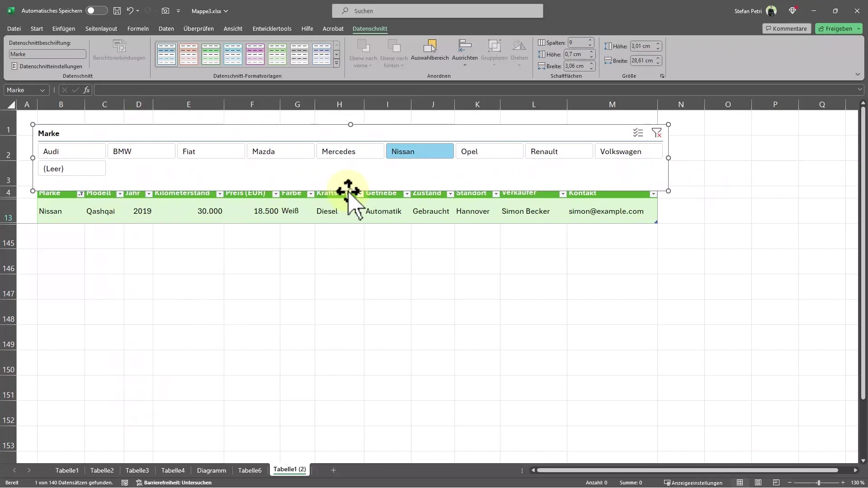Viewport: 868px width, 488px height.
Task: Open Stefan Petri account avatar
Action: pyautogui.click(x=771, y=11)
